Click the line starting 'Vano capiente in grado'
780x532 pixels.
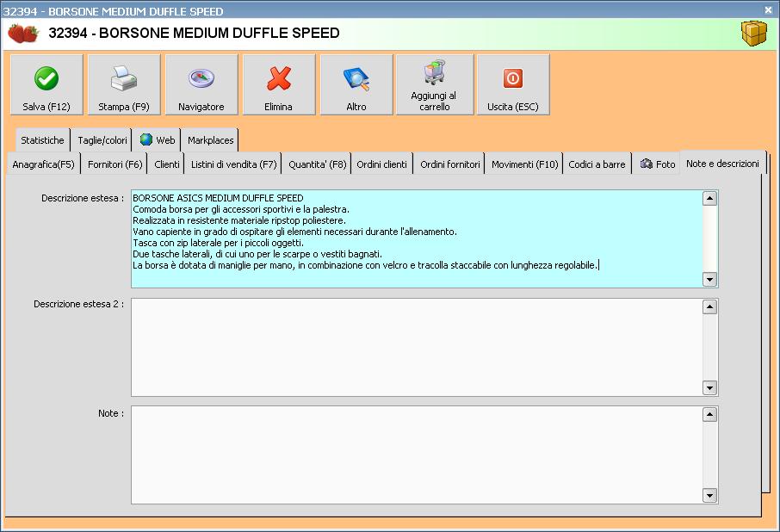pos(294,232)
